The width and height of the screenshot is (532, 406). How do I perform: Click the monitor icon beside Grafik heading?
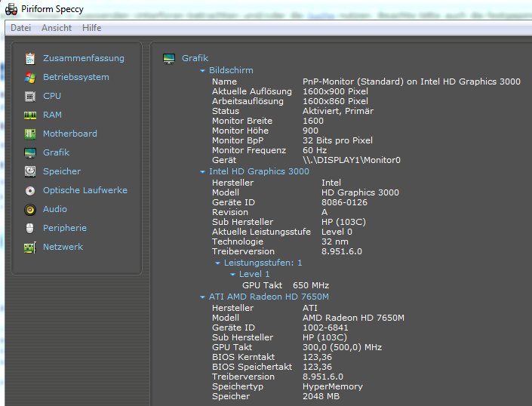click(169, 59)
